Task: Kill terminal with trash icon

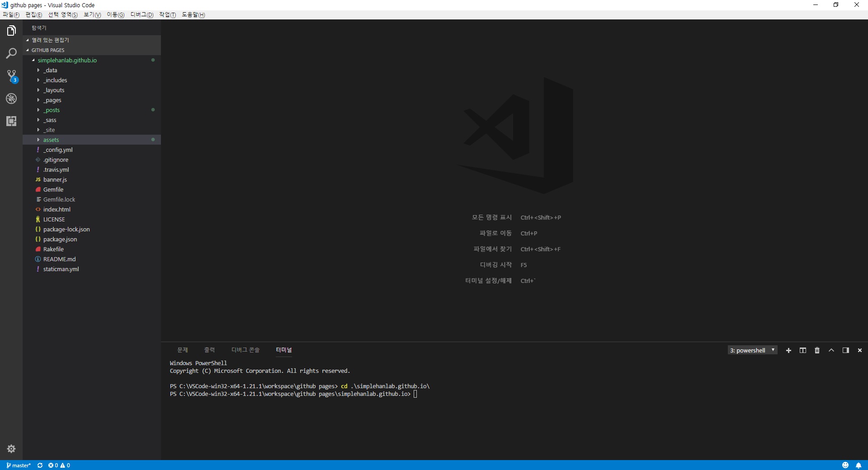Action: click(x=817, y=350)
